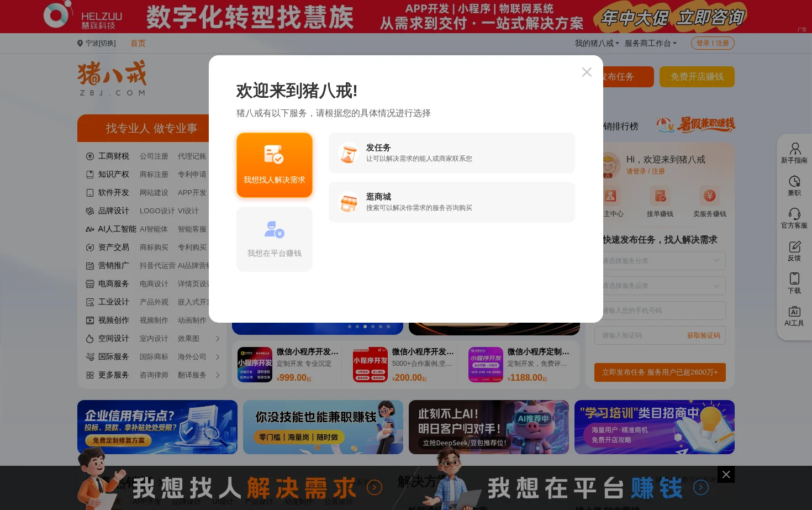Viewport: 812px width, 510px height.
Task: Expand 空间设计 row chevron
Action: click(218, 339)
